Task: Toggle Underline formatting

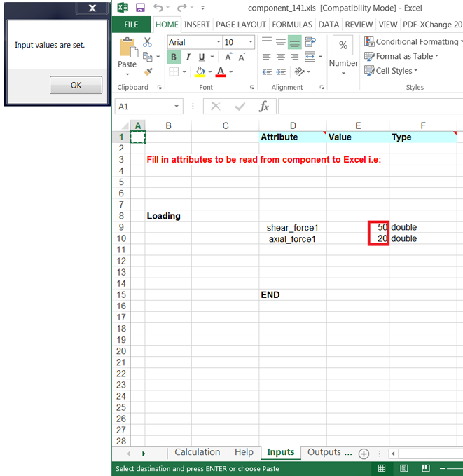Action: point(202,57)
